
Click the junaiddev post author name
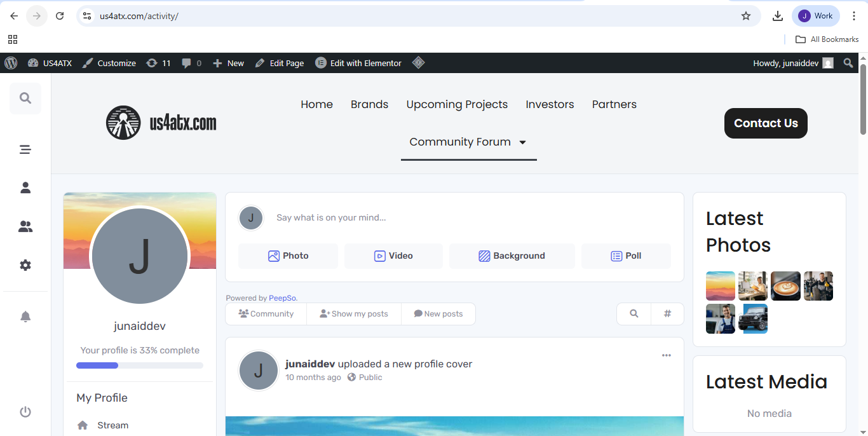[x=310, y=364]
